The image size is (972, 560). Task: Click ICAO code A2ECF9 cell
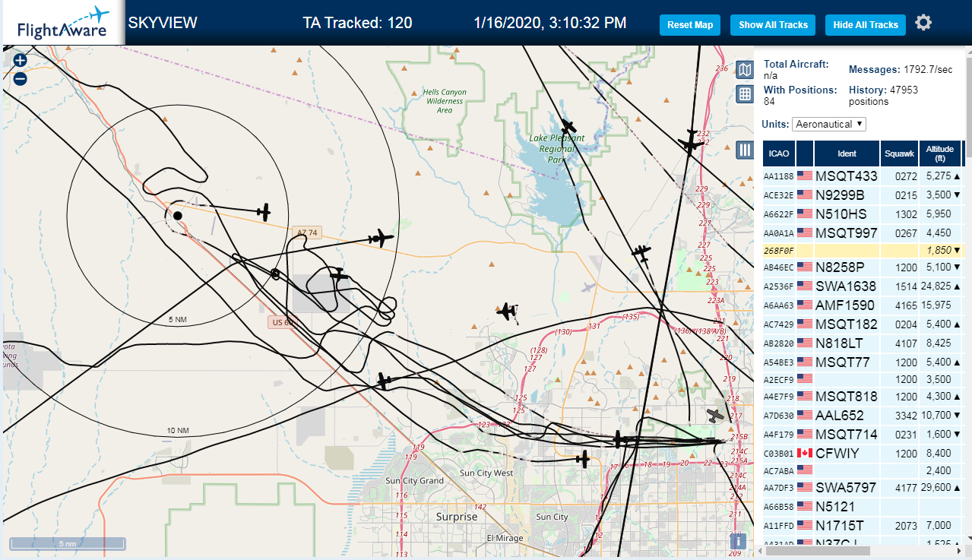click(x=779, y=379)
